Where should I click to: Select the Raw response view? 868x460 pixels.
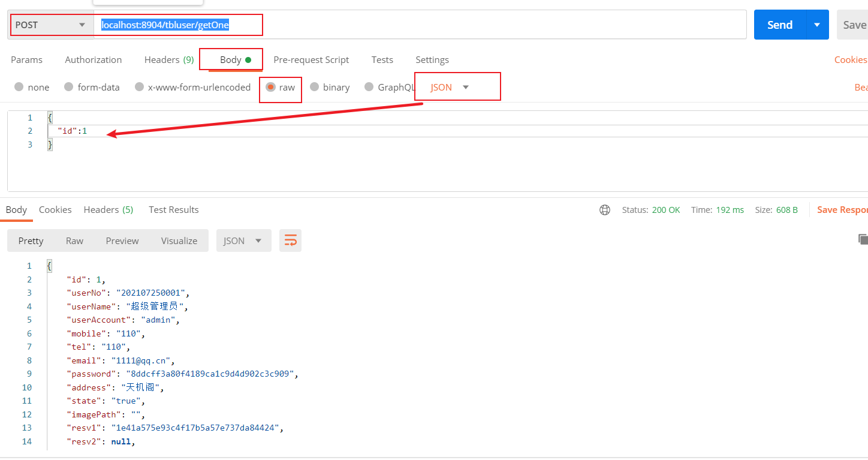coord(74,240)
